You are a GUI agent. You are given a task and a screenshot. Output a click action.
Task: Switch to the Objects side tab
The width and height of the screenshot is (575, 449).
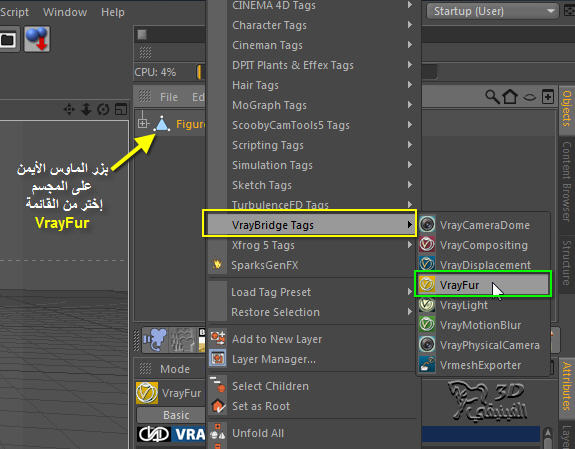click(567, 109)
